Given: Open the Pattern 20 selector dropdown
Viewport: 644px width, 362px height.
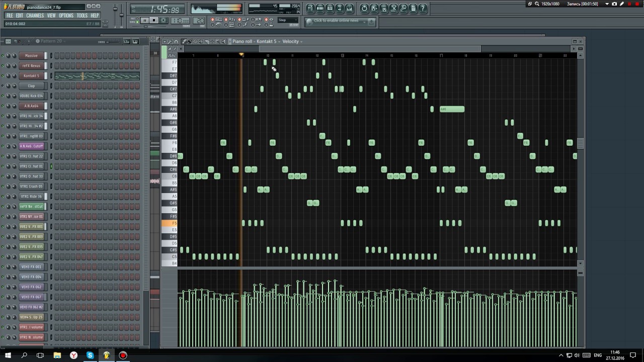Looking at the screenshot, I should pos(51,41).
